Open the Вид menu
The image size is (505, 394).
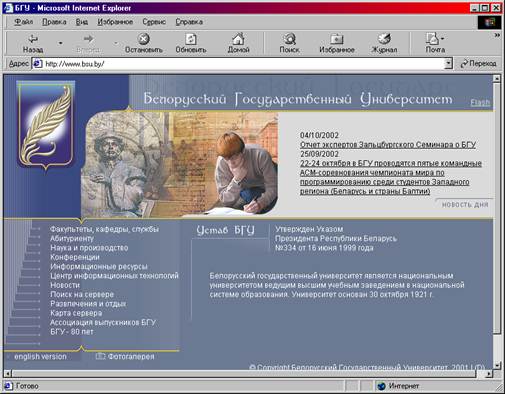tap(82, 22)
